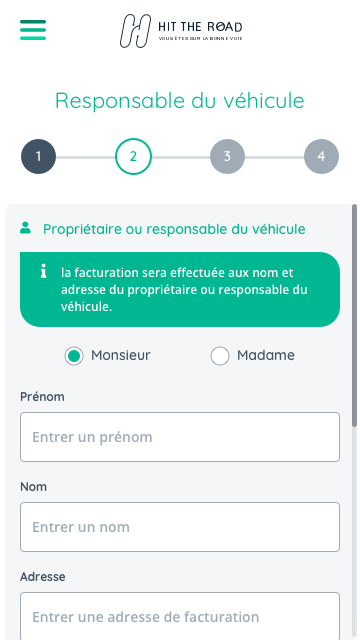Focus the Prénom input field
The height and width of the screenshot is (640, 360).
tap(180, 437)
